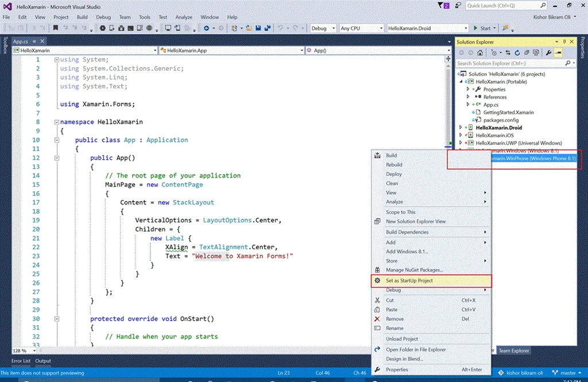The width and height of the screenshot is (588, 382).
Task: Switch to the Team Explorer tab
Action: (514, 350)
